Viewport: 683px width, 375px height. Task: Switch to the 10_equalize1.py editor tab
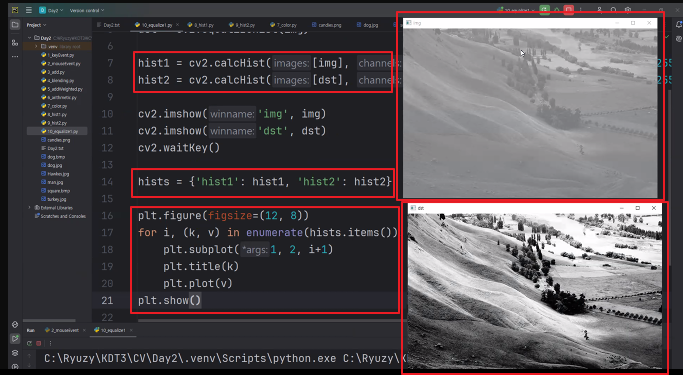[153, 25]
